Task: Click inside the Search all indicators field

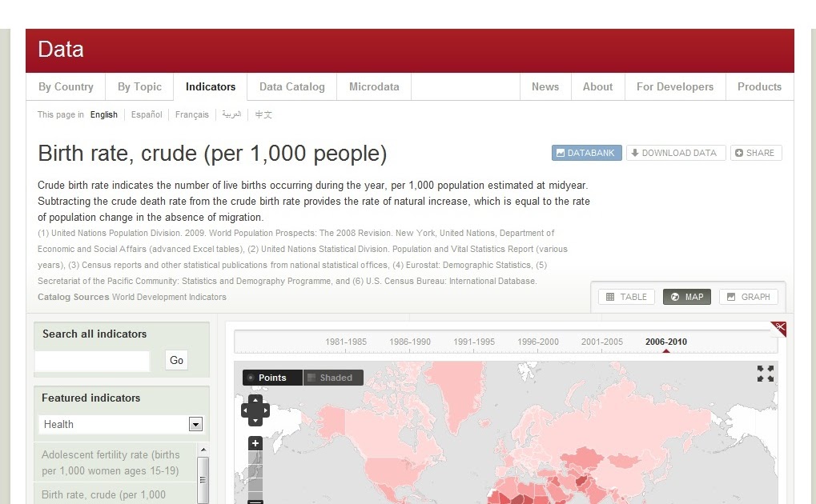Action: pyautogui.click(x=92, y=361)
